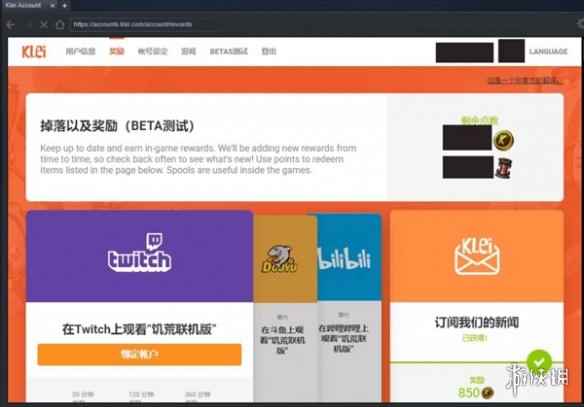The height and width of the screenshot is (407, 584).
Task: Click the spool character icon
Action: 504,168
